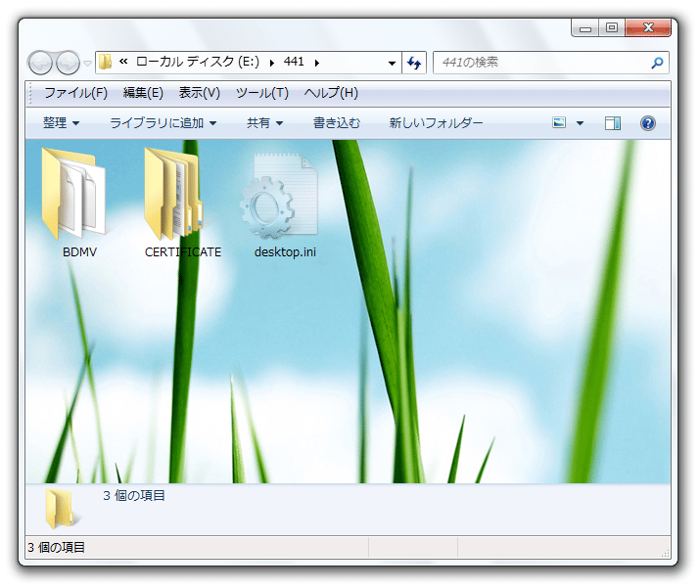Click the Forward navigation arrow

(68, 63)
